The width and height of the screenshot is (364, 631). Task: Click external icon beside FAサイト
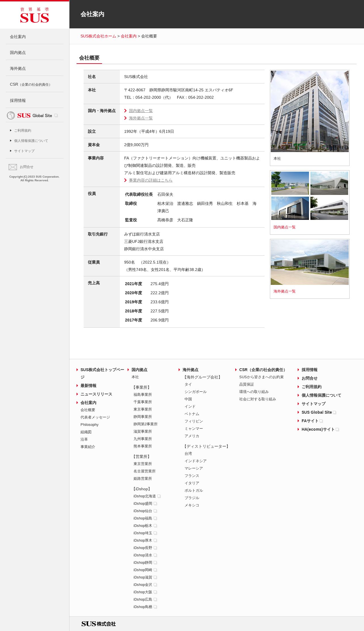[321, 421]
